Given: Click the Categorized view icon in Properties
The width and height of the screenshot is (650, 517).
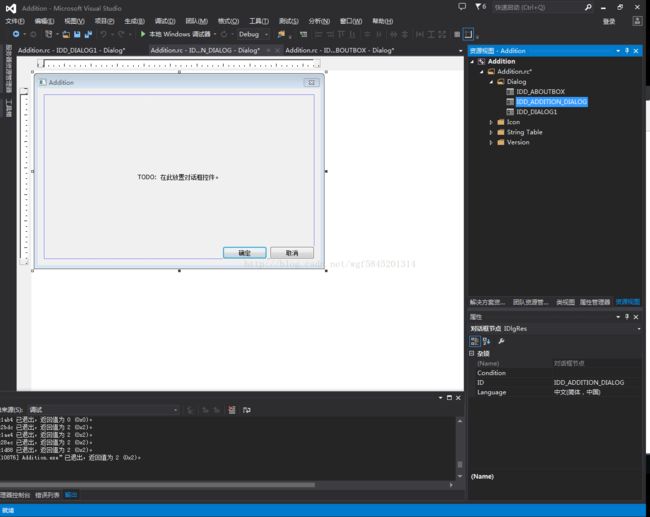Looking at the screenshot, I should click(475, 341).
